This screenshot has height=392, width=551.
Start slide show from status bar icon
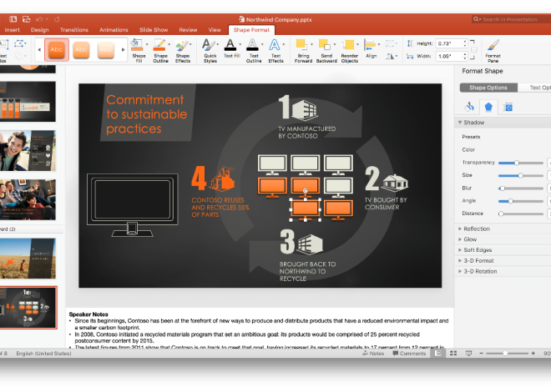click(x=468, y=353)
